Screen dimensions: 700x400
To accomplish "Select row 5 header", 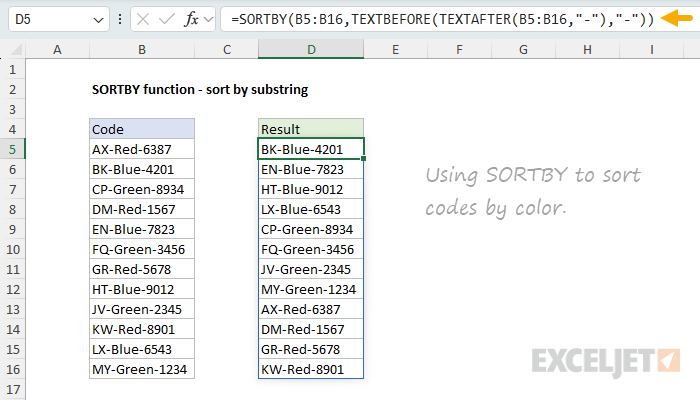I will tap(12, 149).
